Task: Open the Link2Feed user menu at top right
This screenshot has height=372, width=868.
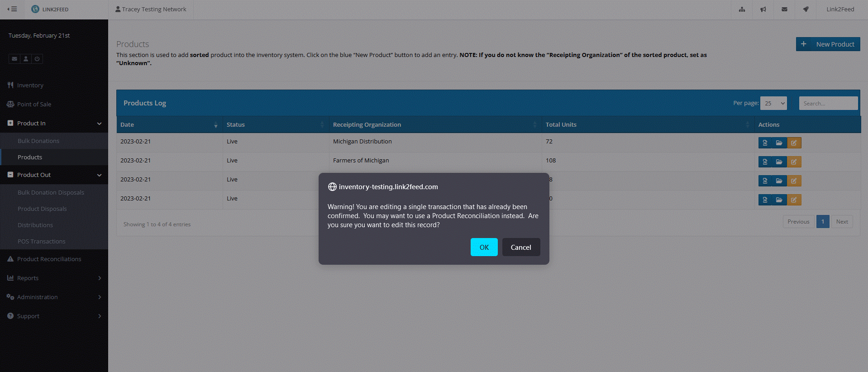Action: pyautogui.click(x=840, y=9)
